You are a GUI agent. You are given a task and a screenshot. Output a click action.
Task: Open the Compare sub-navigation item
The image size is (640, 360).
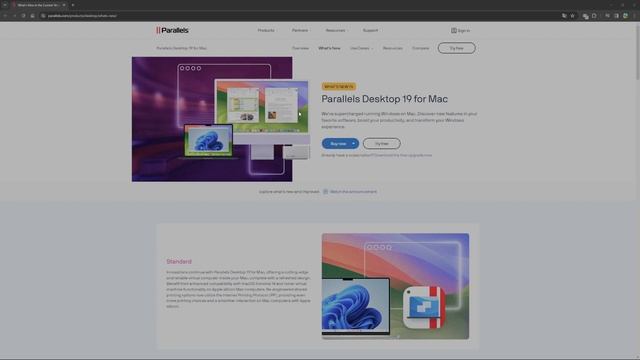click(x=420, y=48)
